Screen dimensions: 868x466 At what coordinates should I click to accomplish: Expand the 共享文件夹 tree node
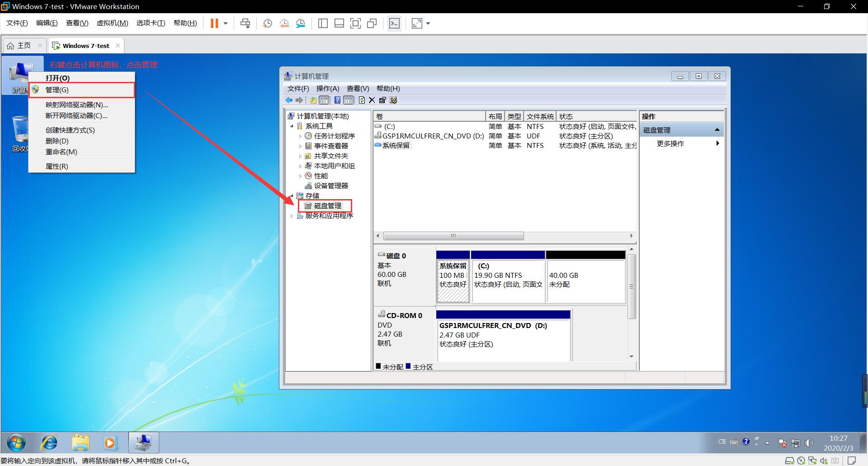(300, 156)
